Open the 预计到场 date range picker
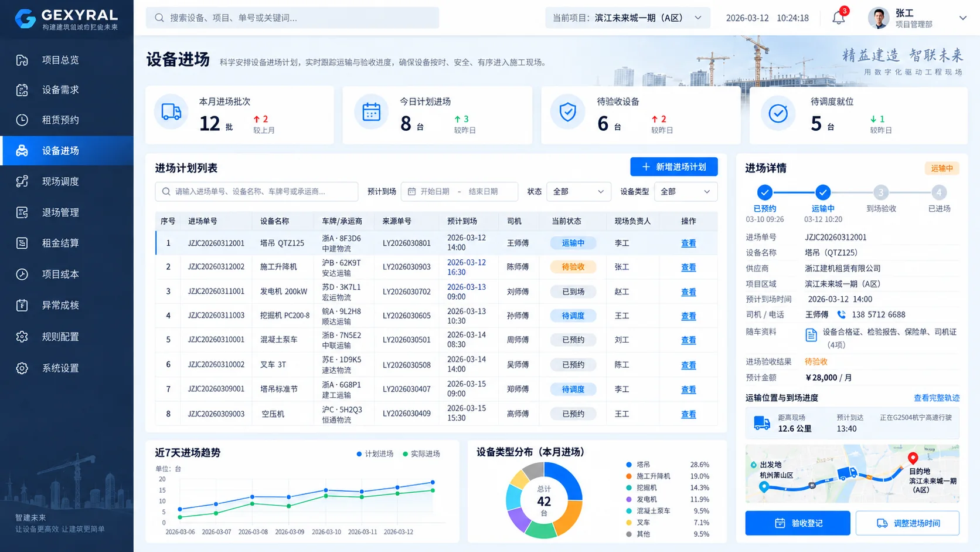980x552 pixels. click(460, 192)
